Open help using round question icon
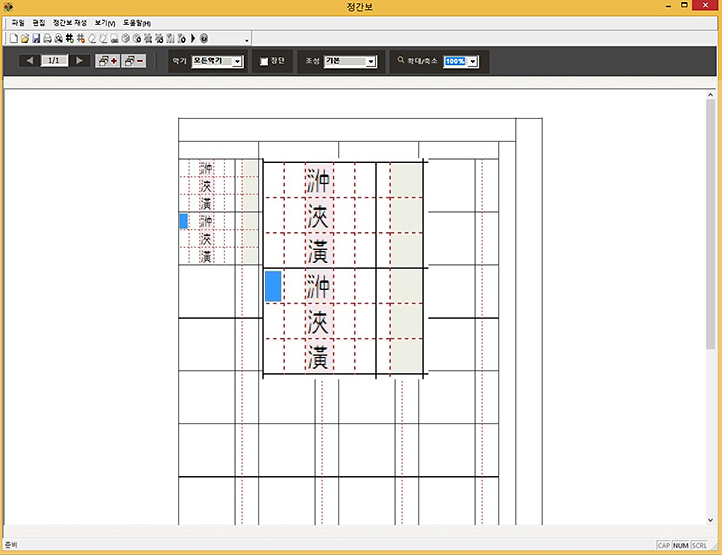Screen dimensions: 722x555 204,38
